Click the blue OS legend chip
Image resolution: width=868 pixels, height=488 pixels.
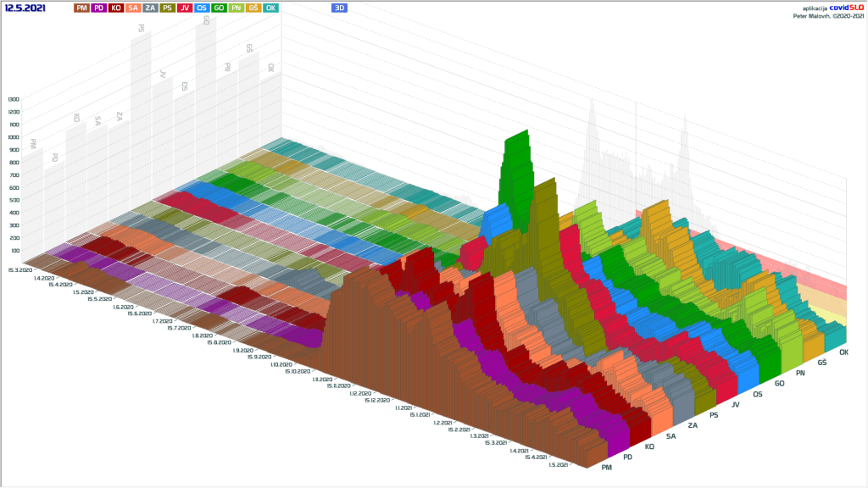pos(202,8)
